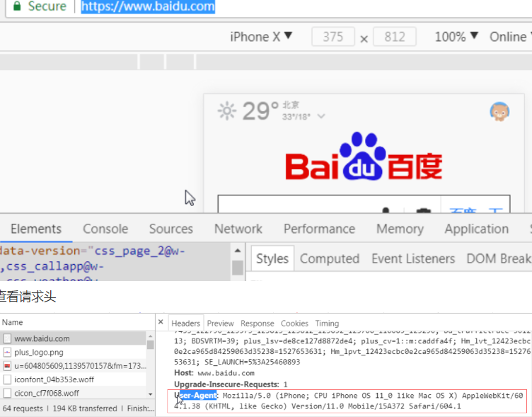Click the sun weather icon

tap(226, 110)
